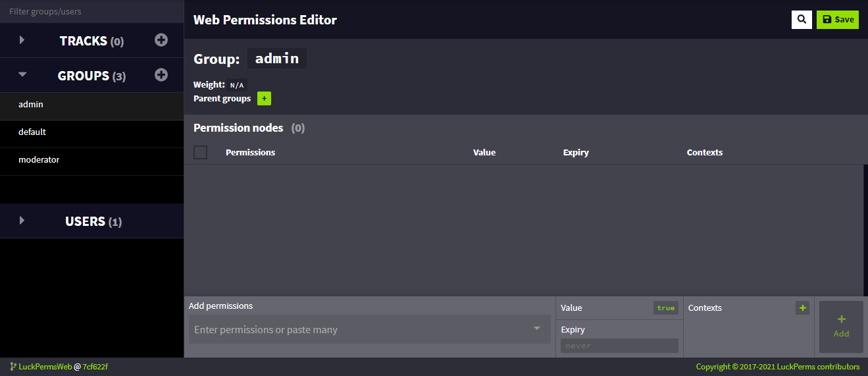Add a parent group with green plus

(x=264, y=99)
